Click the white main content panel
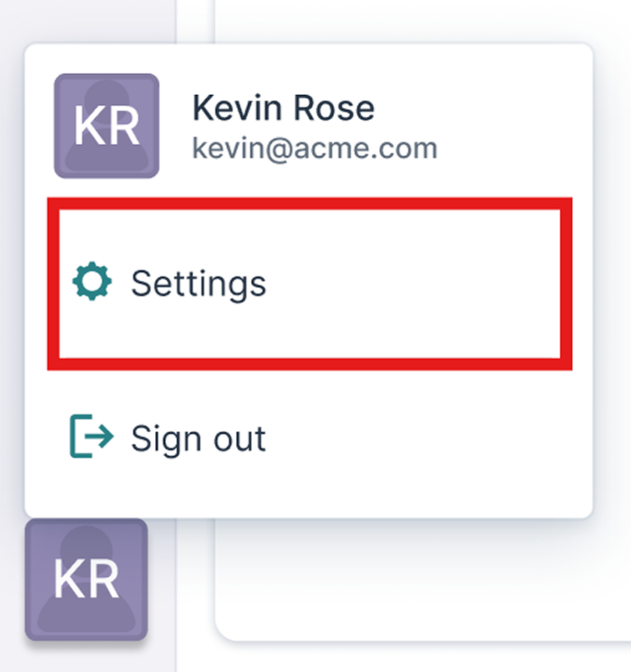The image size is (631, 672). 420,577
